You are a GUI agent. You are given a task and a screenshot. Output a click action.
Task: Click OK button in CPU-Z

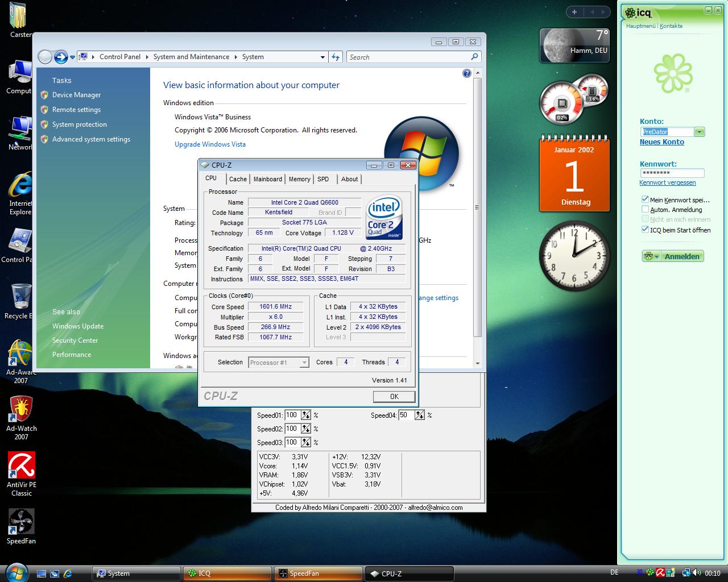(x=394, y=396)
